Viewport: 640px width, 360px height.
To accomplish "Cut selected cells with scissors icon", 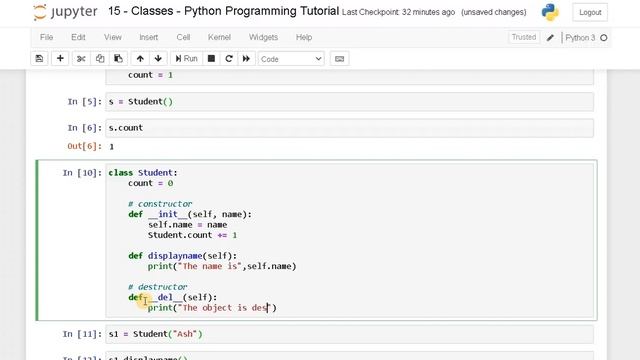I will 81,59.
